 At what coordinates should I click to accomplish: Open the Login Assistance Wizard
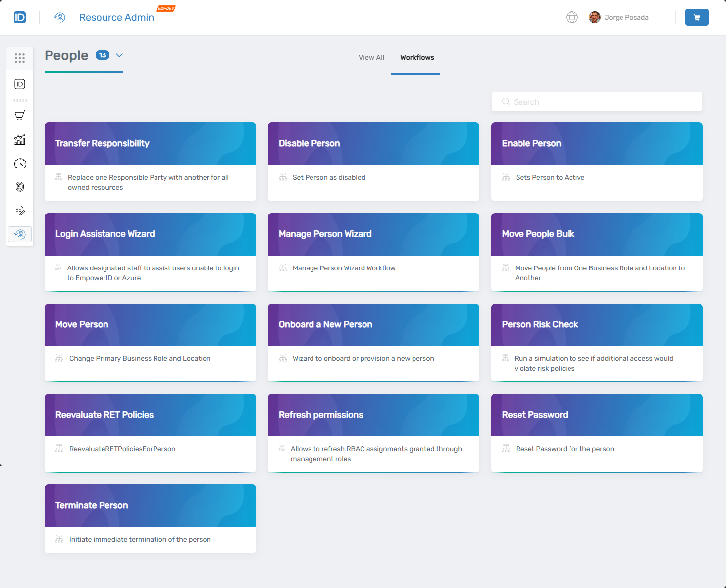[x=150, y=234]
